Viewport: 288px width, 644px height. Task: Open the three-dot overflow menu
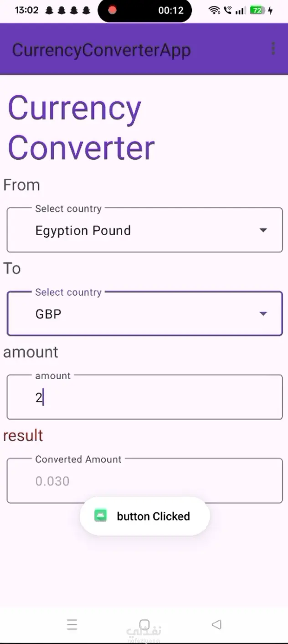273,49
